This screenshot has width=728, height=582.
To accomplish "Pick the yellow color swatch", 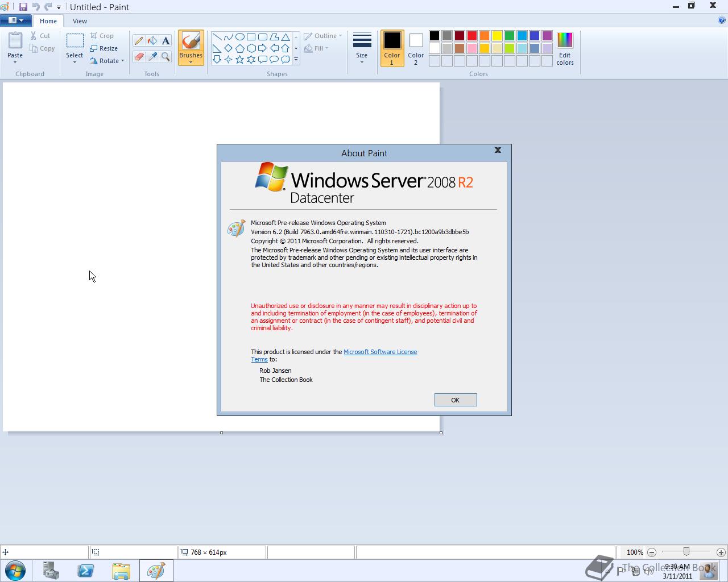I will tap(497, 36).
